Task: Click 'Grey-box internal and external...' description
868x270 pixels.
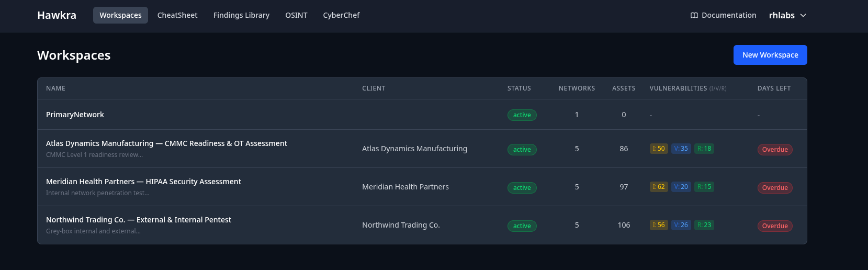Action: click(93, 231)
